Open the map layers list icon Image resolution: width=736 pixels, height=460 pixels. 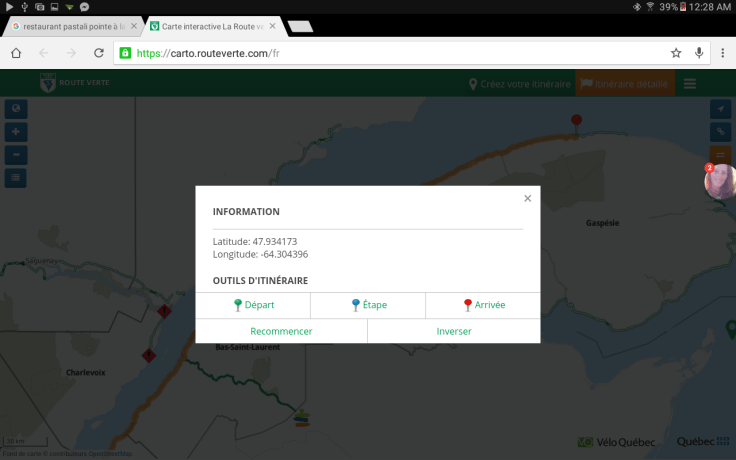[16, 178]
